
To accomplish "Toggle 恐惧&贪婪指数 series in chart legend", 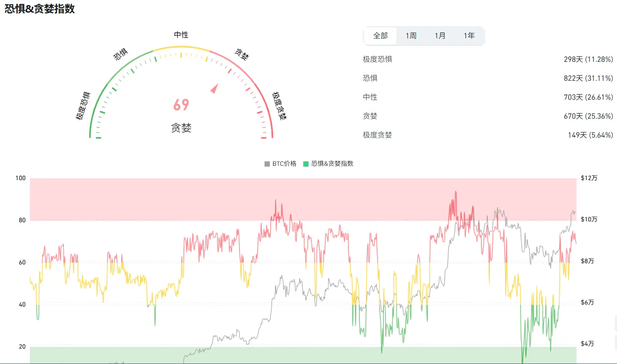I will (x=328, y=164).
